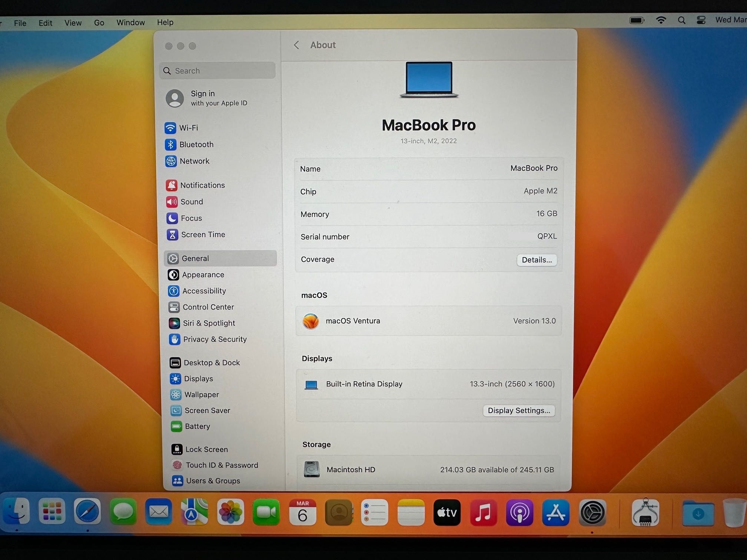Open Reminders from the Dock

click(x=375, y=512)
